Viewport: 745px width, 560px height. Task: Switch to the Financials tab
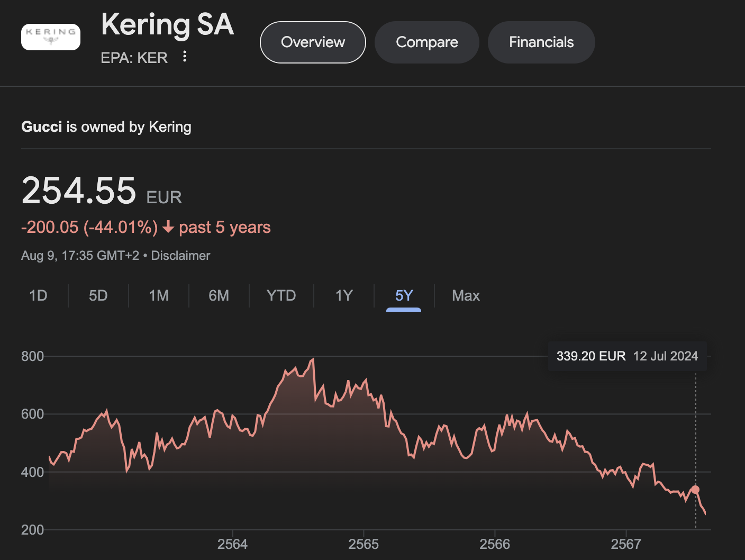(541, 42)
